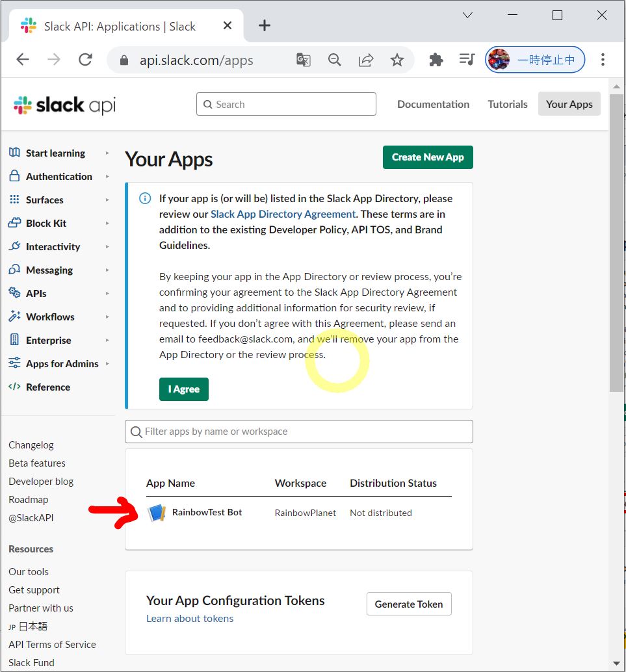Open the Extensions puzzle icon
This screenshot has width=626, height=672.
pos(436,60)
